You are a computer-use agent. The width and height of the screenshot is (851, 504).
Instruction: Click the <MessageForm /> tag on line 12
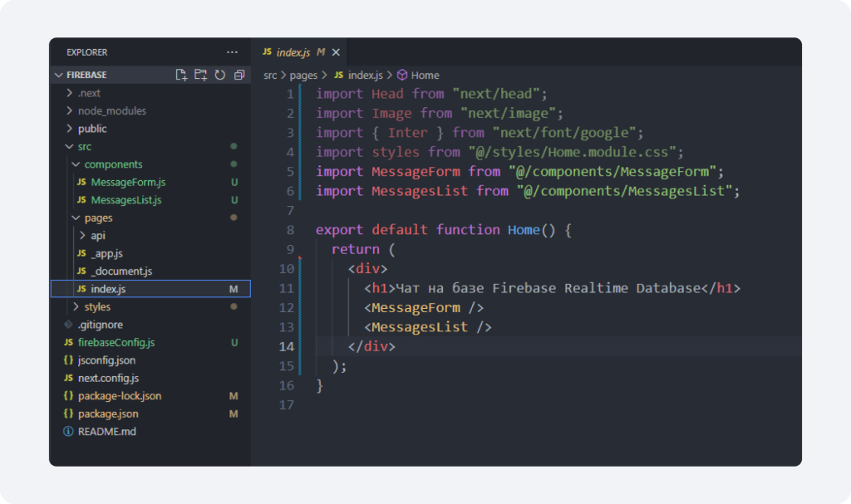pos(424,307)
